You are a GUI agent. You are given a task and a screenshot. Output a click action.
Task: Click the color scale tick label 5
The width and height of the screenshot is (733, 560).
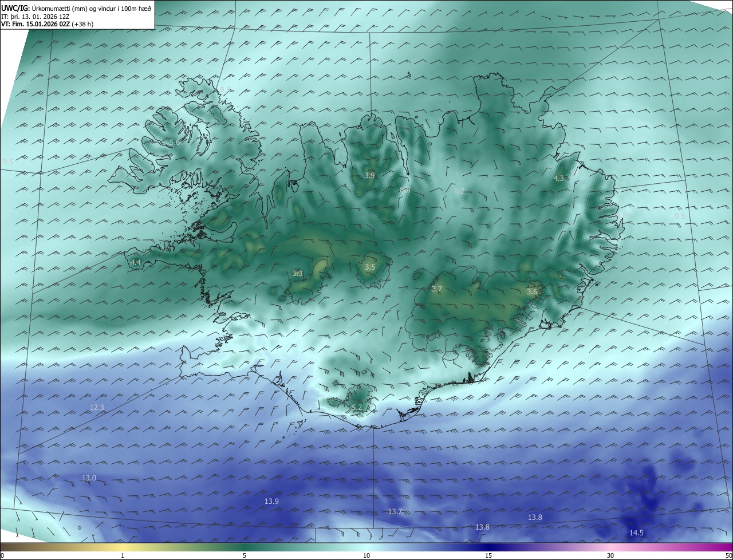(x=245, y=555)
